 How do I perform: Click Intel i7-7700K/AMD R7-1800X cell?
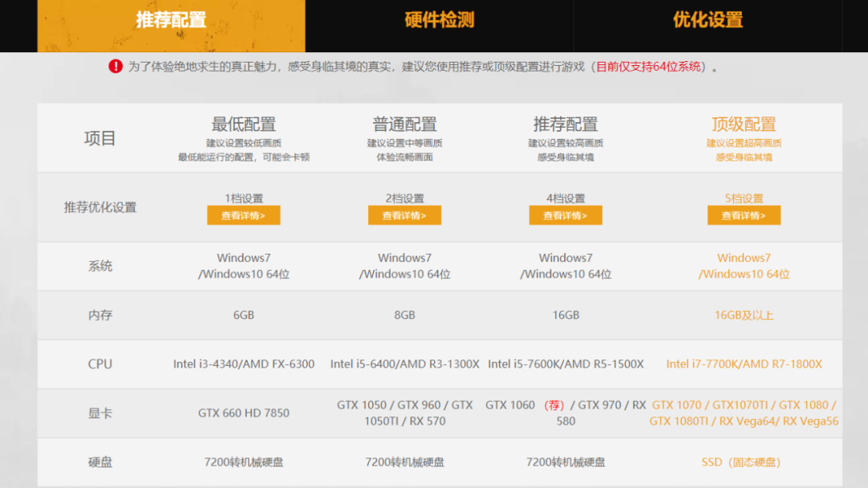744,364
